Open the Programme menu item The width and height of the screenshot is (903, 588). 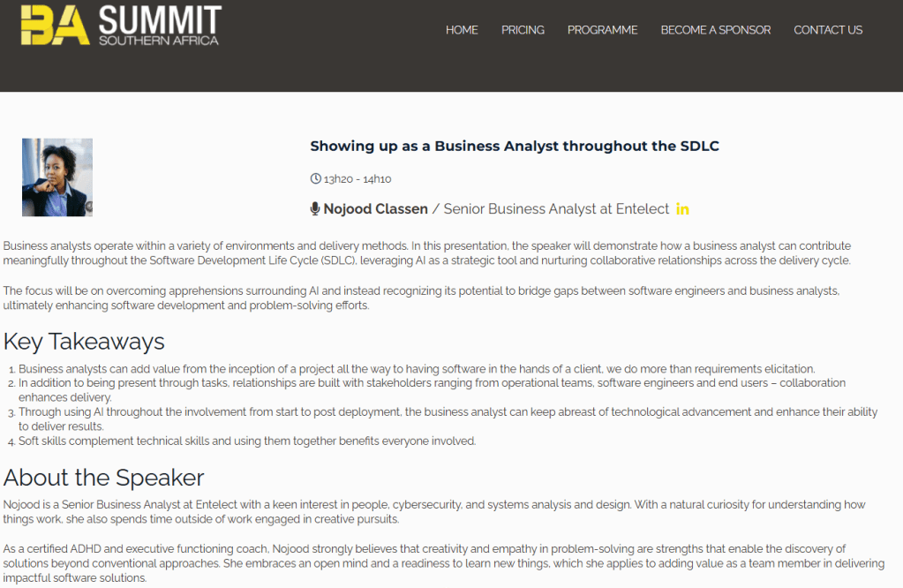click(602, 30)
